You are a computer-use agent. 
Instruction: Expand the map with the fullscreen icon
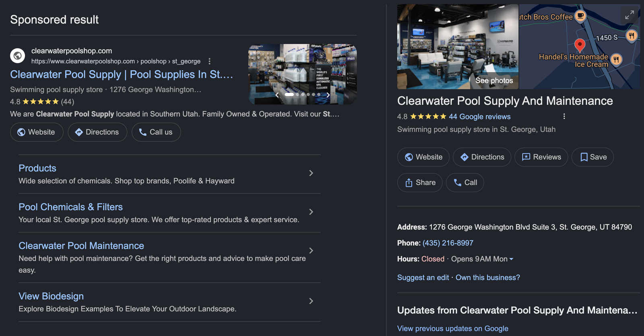coord(630,15)
